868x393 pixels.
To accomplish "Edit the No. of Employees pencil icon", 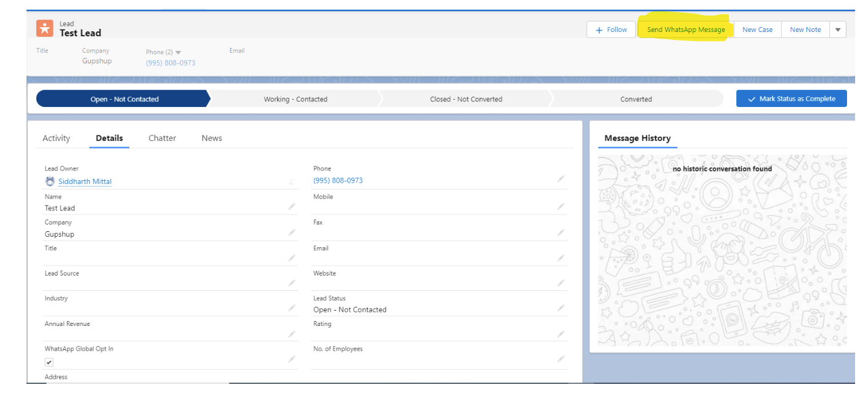I will pos(561,359).
